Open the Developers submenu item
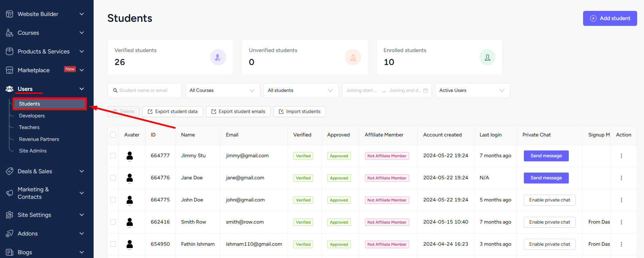 [32, 116]
